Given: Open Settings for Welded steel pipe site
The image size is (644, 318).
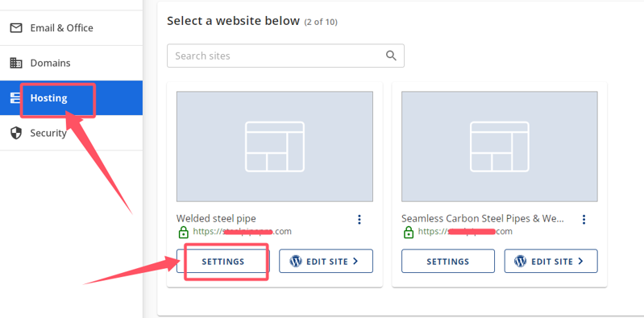Looking at the screenshot, I should coord(223,262).
